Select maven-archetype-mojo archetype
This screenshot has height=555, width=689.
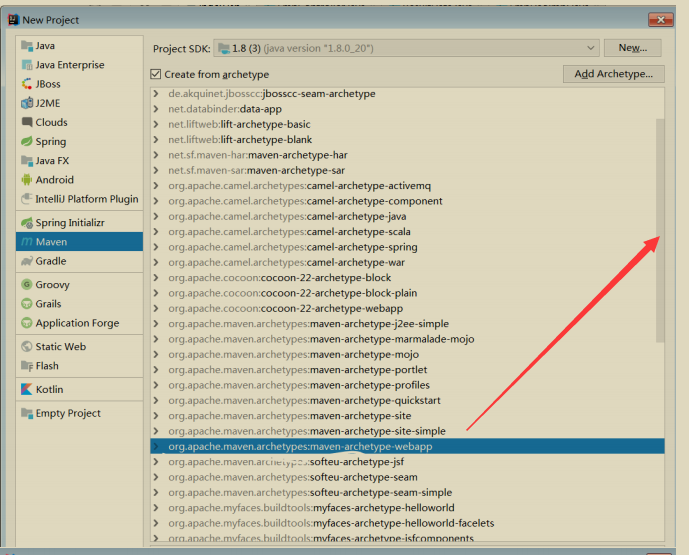click(x=407, y=354)
